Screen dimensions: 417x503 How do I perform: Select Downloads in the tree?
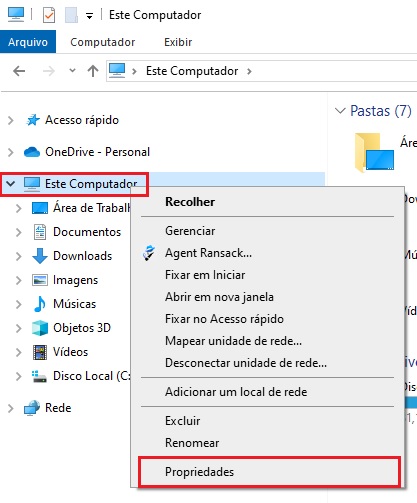[x=83, y=256]
